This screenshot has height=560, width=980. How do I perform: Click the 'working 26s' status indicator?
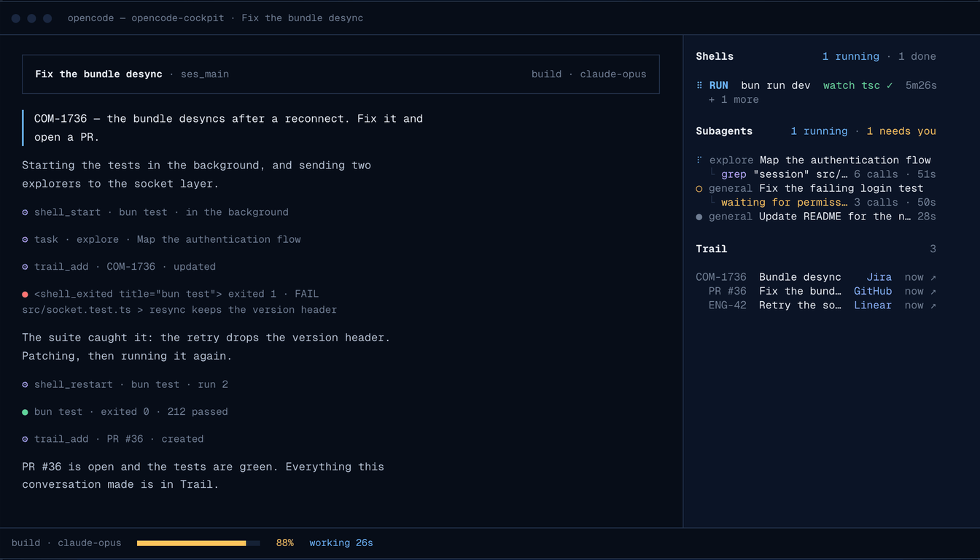(x=341, y=543)
